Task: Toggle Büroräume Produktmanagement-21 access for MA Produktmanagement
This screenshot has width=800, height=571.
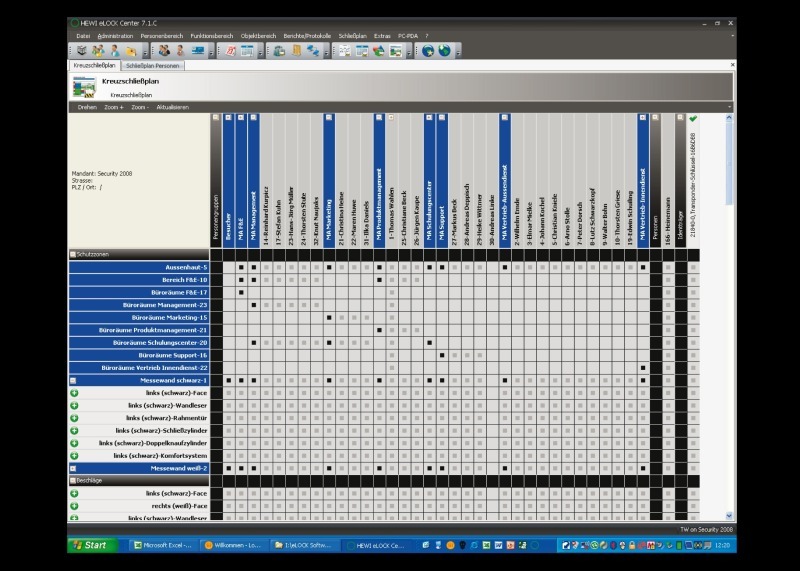Action: [x=379, y=330]
